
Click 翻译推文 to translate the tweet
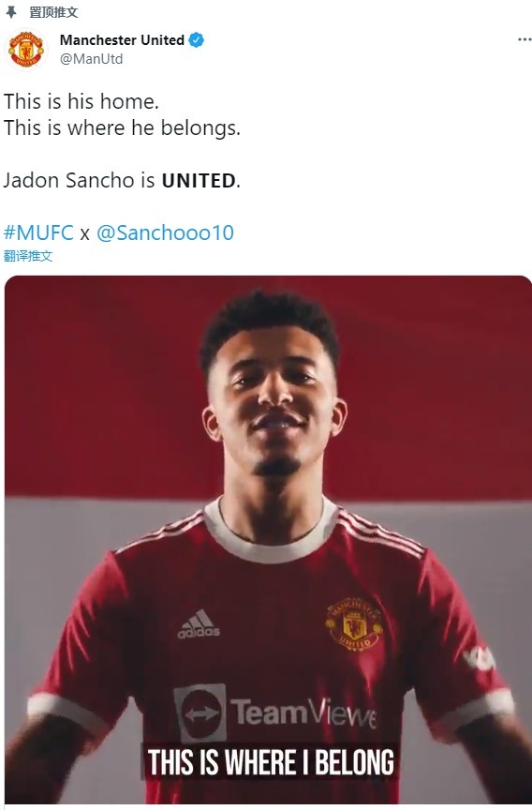tap(28, 256)
